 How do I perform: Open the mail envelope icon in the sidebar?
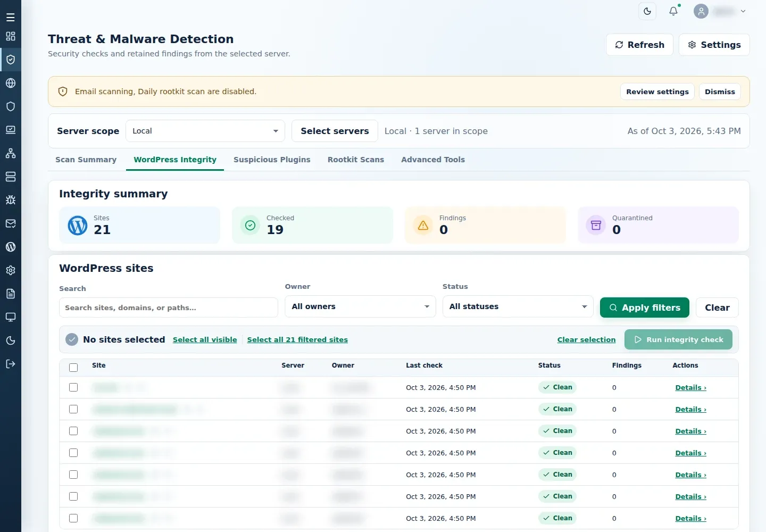(11, 223)
